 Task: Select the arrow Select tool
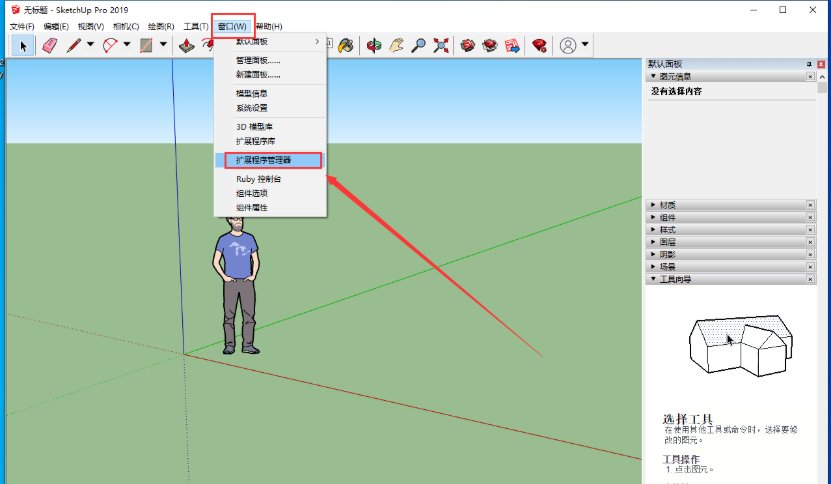(23, 46)
